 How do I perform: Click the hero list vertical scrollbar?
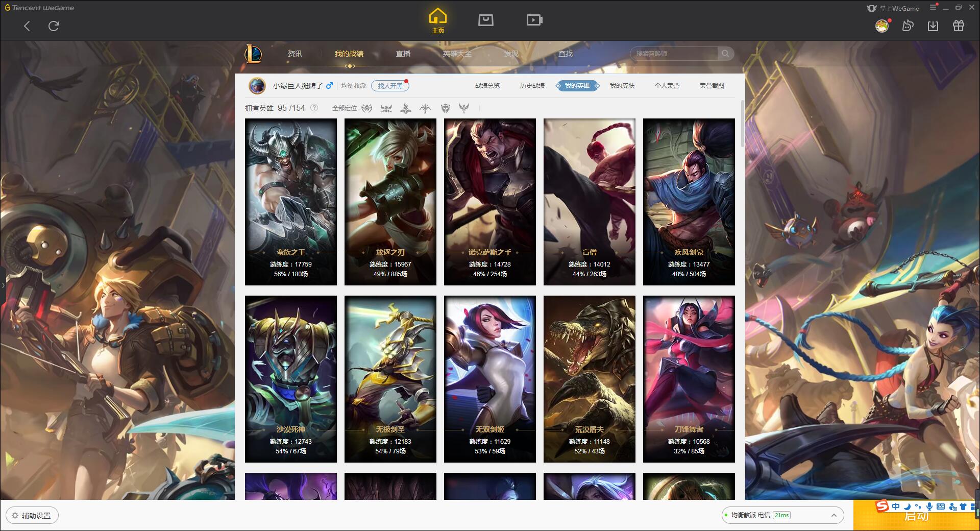(742, 124)
